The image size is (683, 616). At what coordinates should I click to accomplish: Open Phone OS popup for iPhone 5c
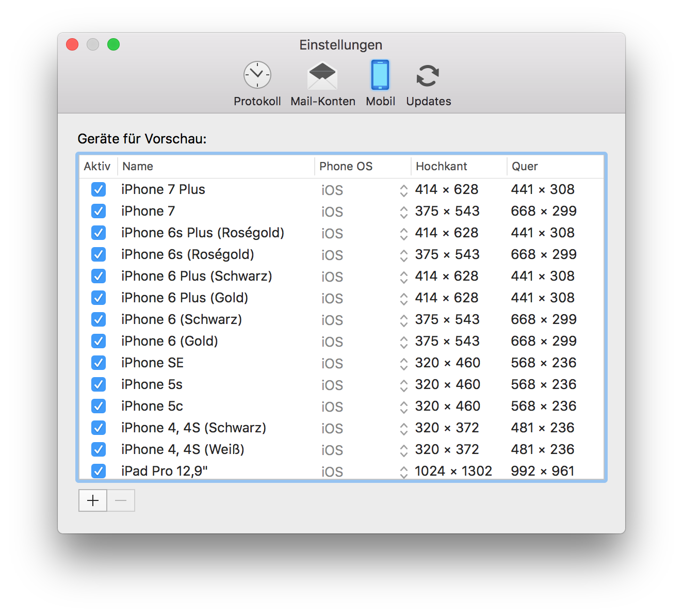coord(364,407)
